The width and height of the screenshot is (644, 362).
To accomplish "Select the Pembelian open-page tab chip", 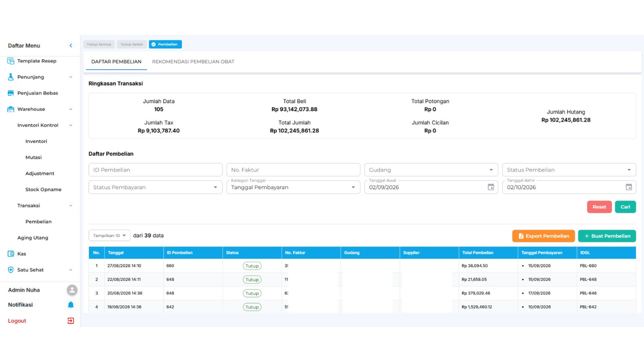I will pyautogui.click(x=165, y=44).
